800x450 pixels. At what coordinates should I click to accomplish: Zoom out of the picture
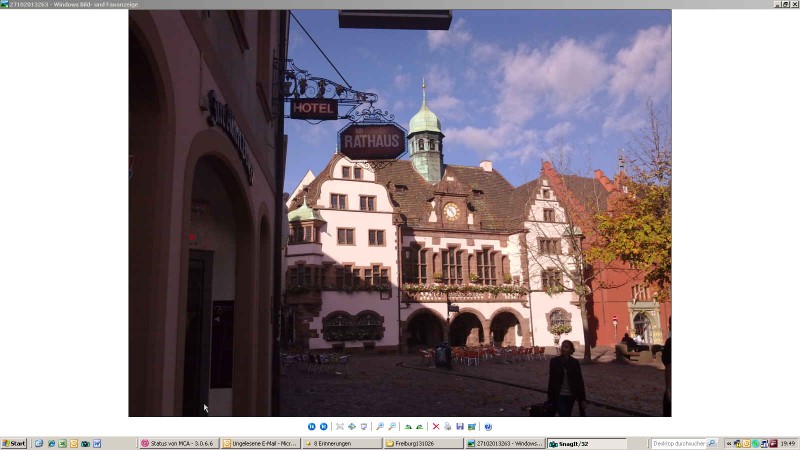coord(392,426)
